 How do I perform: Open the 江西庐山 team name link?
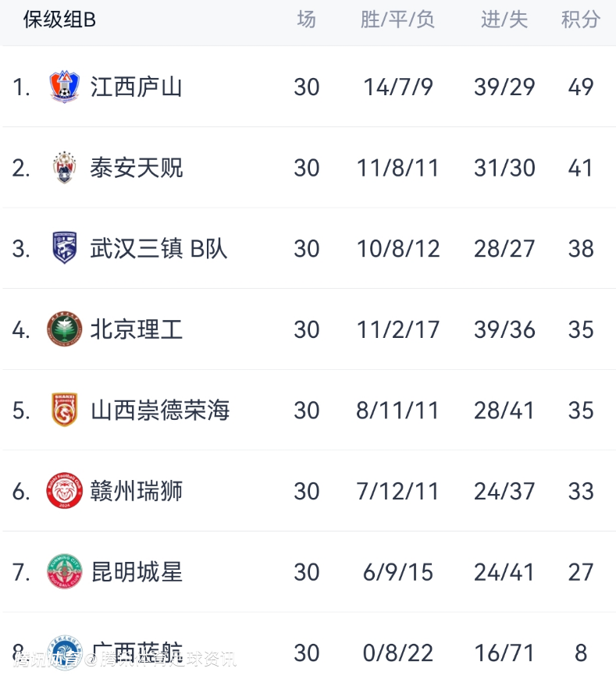coord(136,87)
